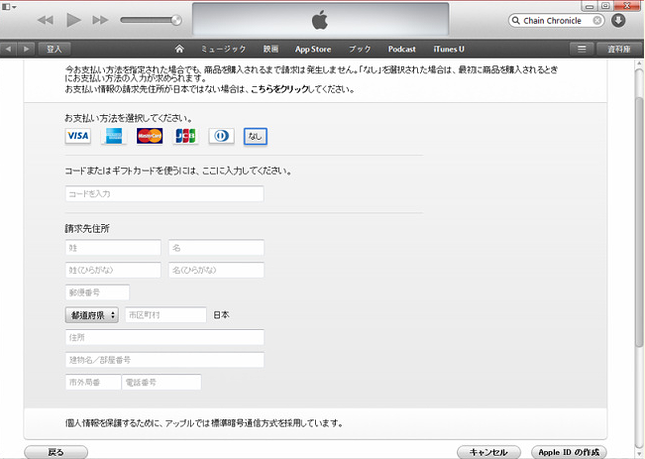Choose なし (none) payment option

[x=255, y=136]
